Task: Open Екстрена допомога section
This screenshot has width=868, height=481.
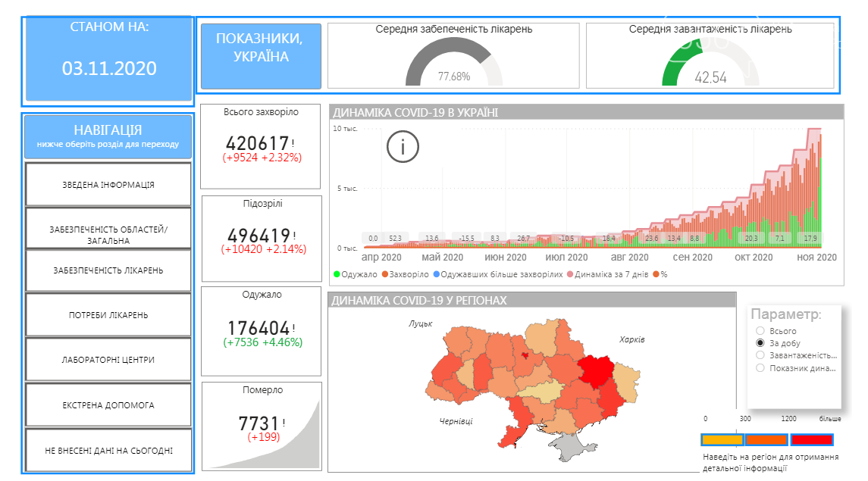Action: (x=108, y=405)
